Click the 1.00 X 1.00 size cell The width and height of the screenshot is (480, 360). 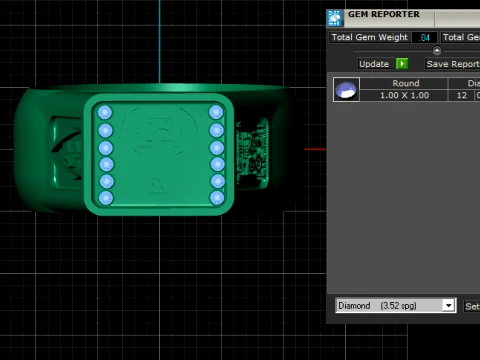tap(404, 95)
